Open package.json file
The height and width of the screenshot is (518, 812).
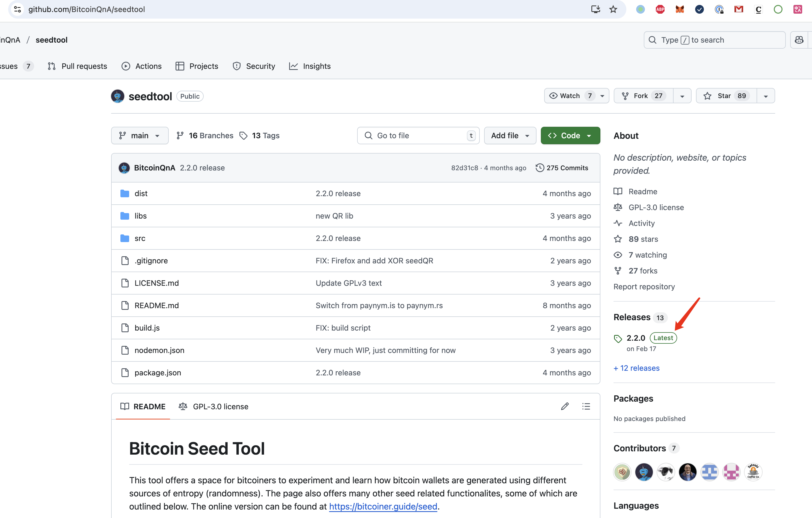point(158,373)
